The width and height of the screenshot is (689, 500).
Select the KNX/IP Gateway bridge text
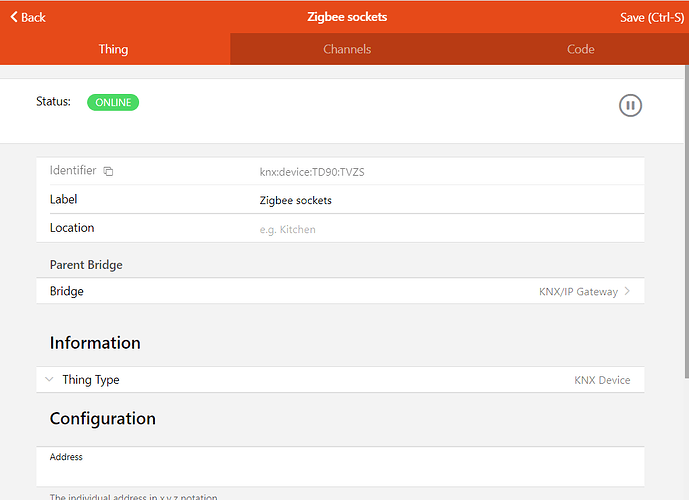tap(577, 292)
